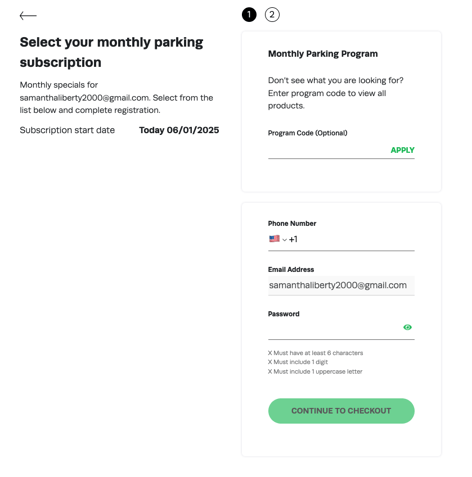Focus the Password input field
Viewport: 472px width, 477px height.
click(335, 327)
